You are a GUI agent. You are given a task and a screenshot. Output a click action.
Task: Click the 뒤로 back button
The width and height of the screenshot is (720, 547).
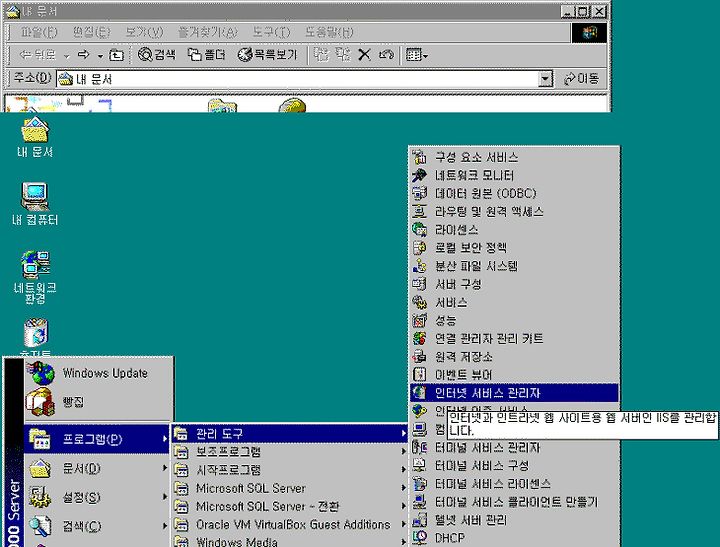click(x=38, y=55)
